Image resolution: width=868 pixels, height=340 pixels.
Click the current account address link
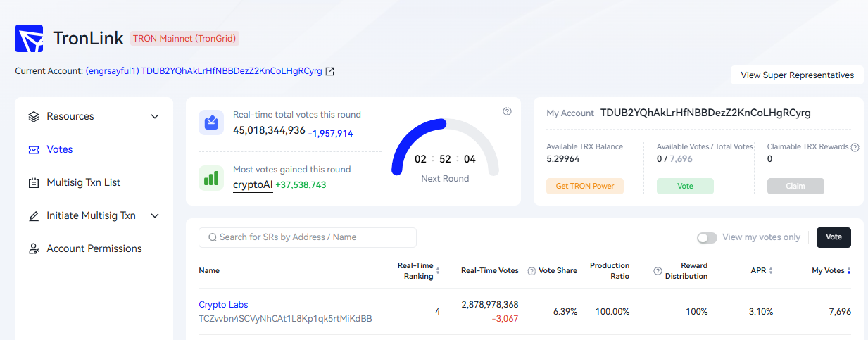[x=203, y=71]
